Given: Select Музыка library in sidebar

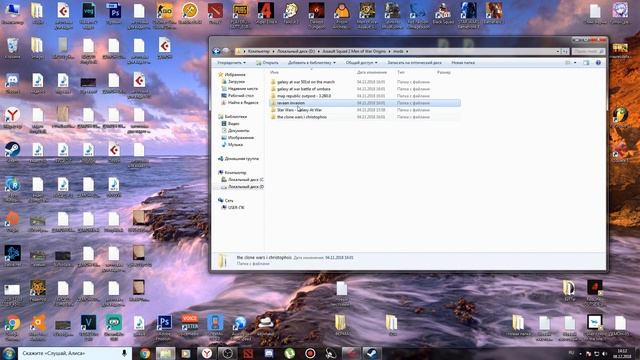Looking at the screenshot, I should [x=235, y=144].
